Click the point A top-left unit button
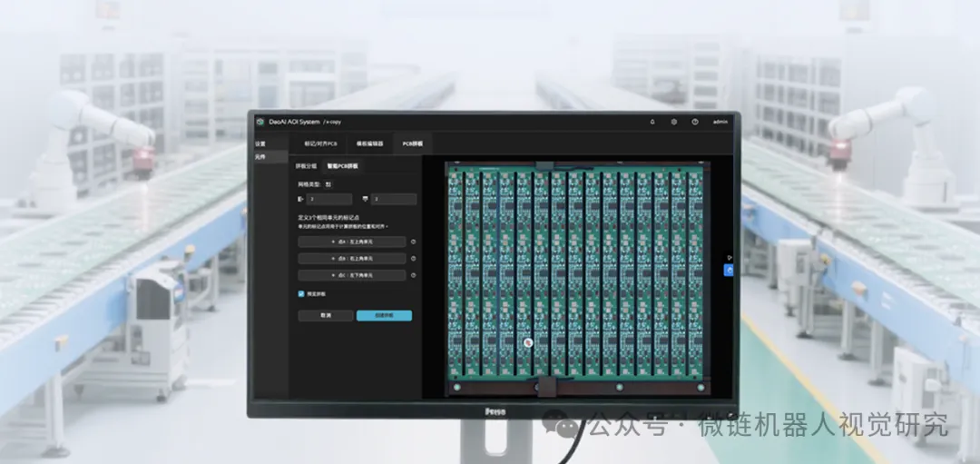 click(352, 242)
